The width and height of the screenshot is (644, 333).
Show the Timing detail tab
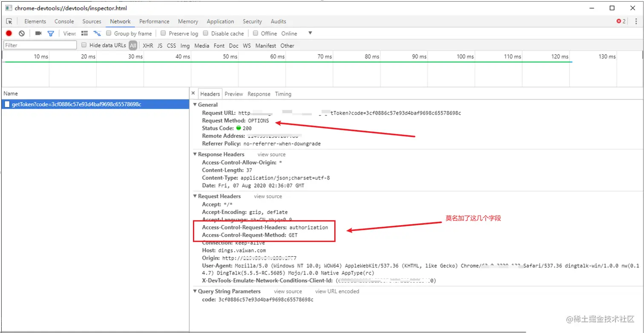click(x=283, y=94)
